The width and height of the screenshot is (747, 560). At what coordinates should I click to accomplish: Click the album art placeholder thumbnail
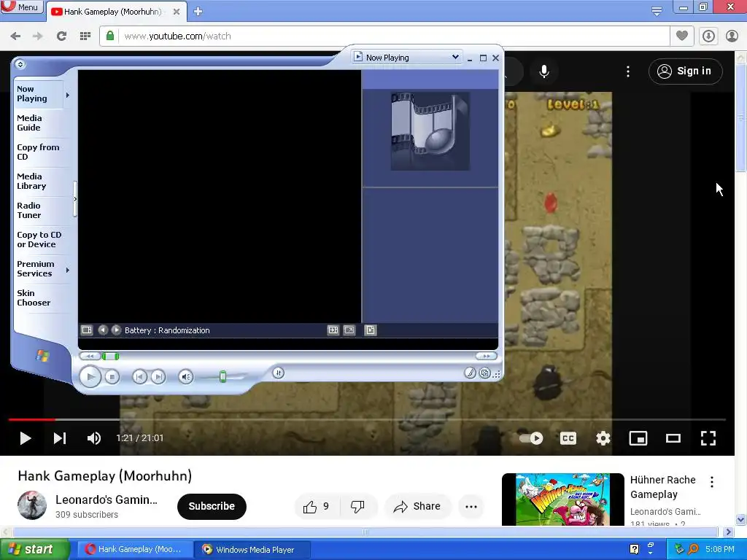click(x=430, y=131)
